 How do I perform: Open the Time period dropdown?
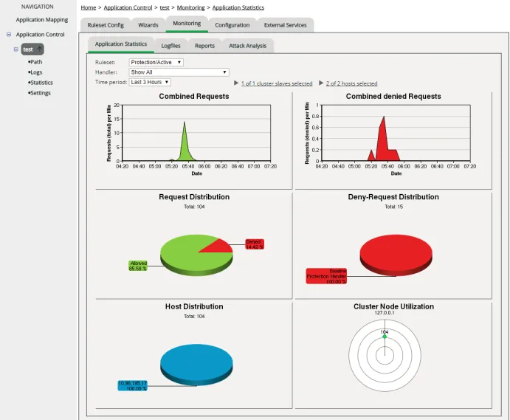150,83
